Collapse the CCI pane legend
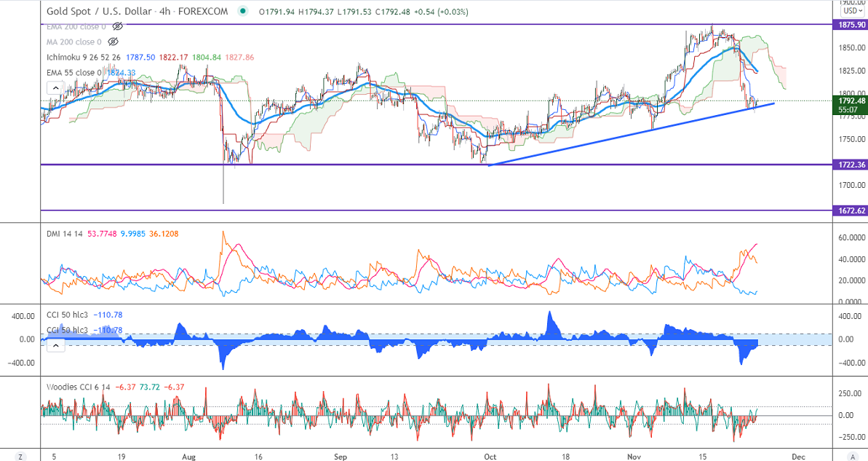The width and height of the screenshot is (868, 461). 56,346
